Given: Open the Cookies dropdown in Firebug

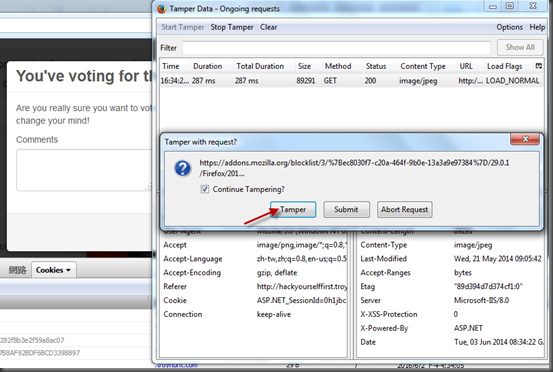Looking at the screenshot, I should point(53,270).
